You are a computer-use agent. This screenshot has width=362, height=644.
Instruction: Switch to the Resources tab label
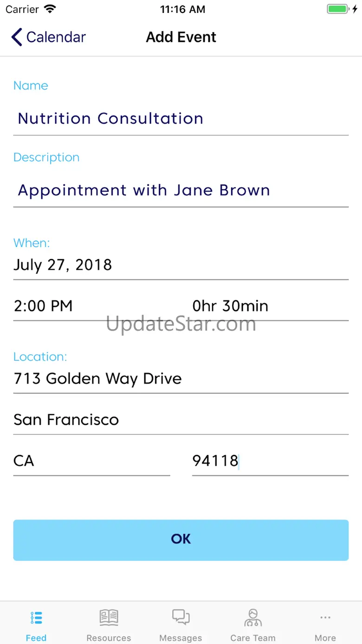109,638
